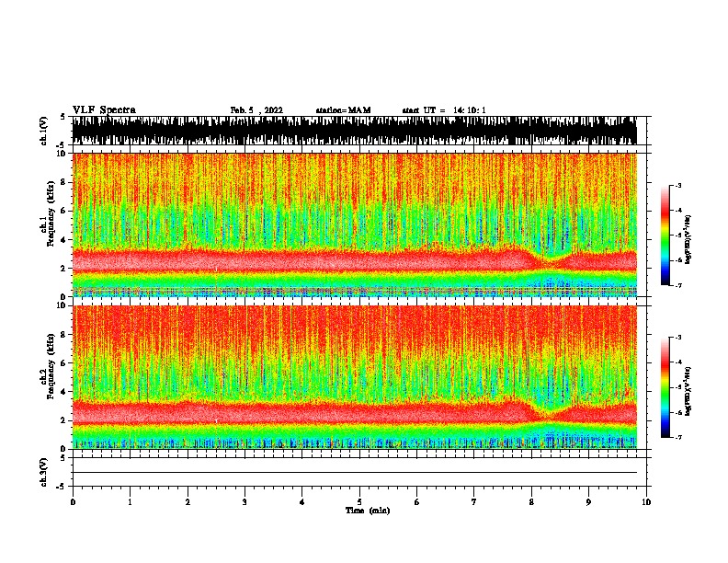This screenshot has width=728, height=563.
Task: Click the time axis tick label "9"
Action: [588, 502]
